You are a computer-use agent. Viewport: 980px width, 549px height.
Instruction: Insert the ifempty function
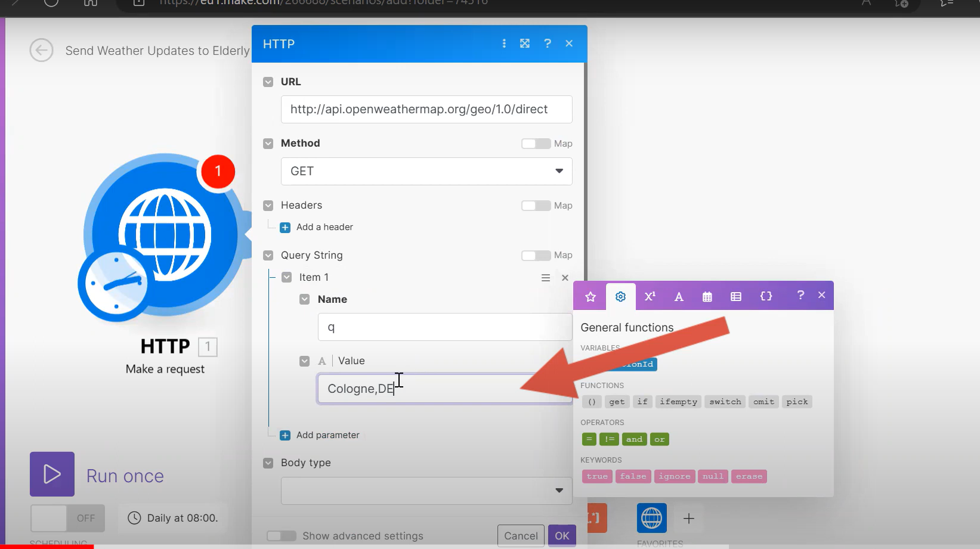click(x=678, y=402)
